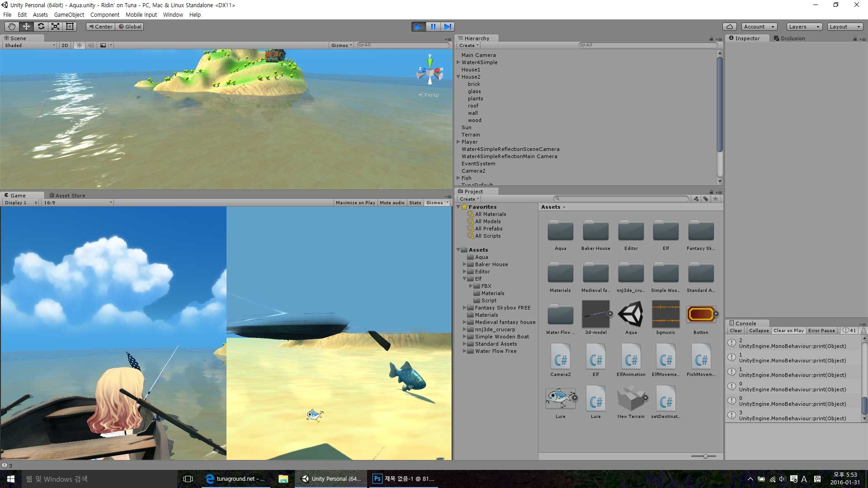Screen dimensions: 868x488
Task: Click the Stats button in Game view
Action: (x=415, y=203)
